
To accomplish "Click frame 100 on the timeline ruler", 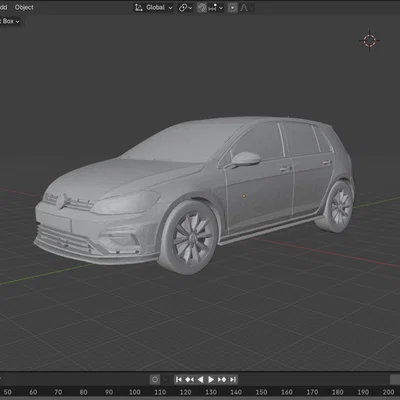I will pos(135,392).
